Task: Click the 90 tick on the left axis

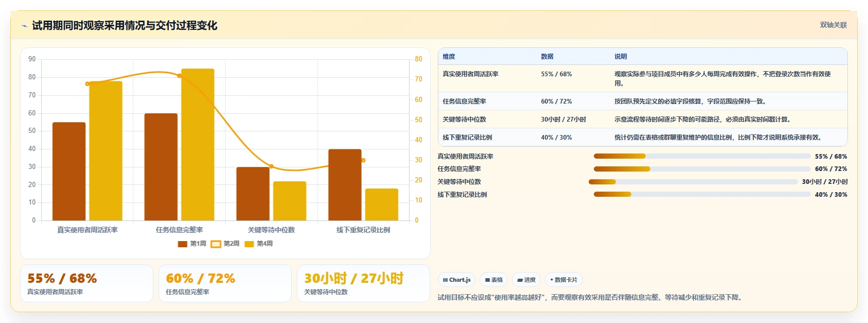Action: [32, 59]
